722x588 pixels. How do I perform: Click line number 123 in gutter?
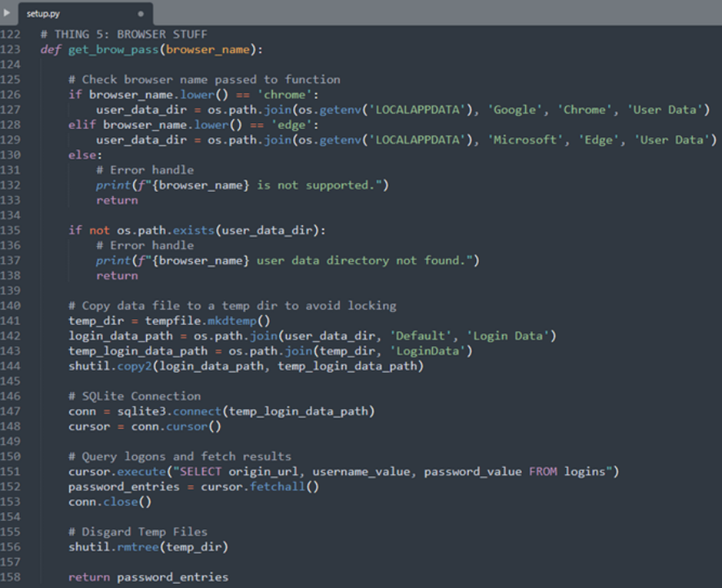(x=11, y=50)
